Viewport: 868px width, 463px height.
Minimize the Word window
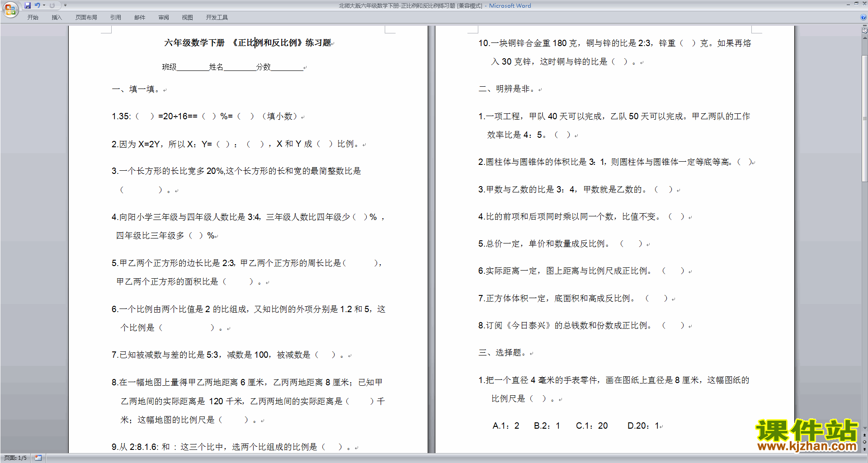pyautogui.click(x=848, y=4)
